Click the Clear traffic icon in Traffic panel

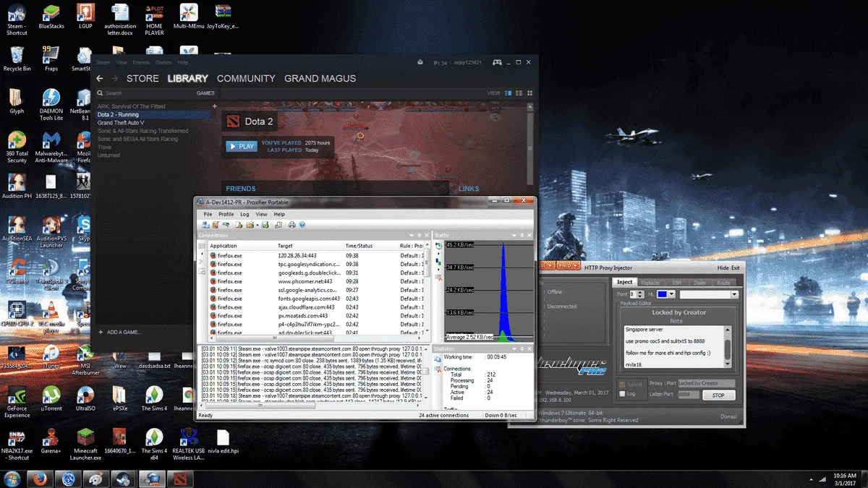point(438,276)
